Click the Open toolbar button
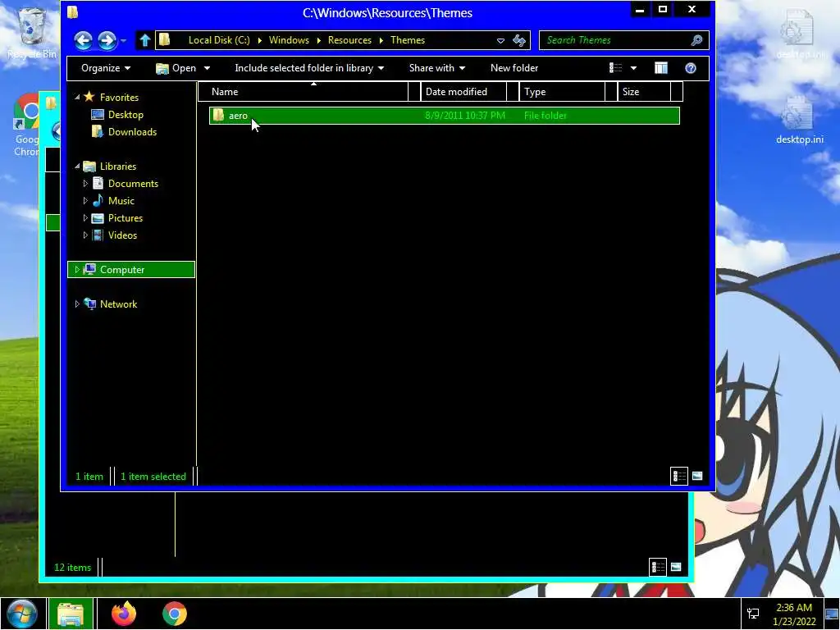840x630 pixels. coord(176,68)
